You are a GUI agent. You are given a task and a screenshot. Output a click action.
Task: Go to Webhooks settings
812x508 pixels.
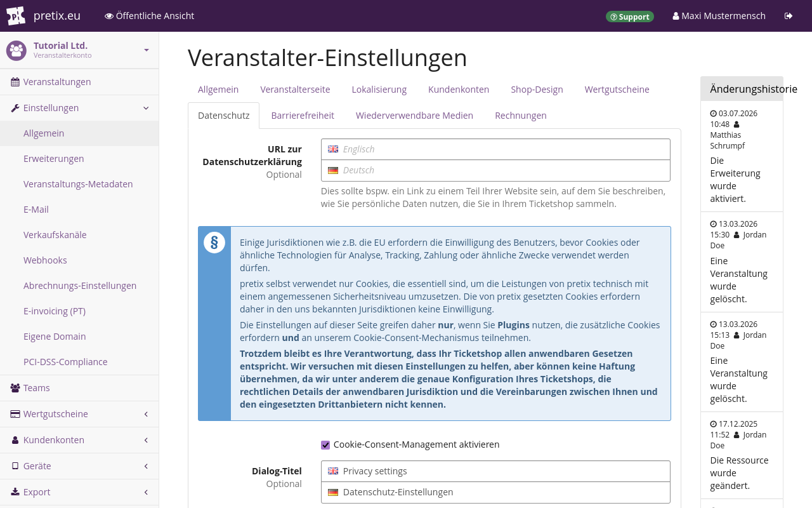click(79, 260)
